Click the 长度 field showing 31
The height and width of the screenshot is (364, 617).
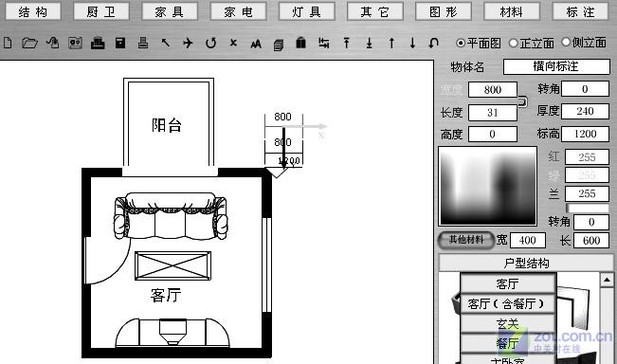[492, 113]
